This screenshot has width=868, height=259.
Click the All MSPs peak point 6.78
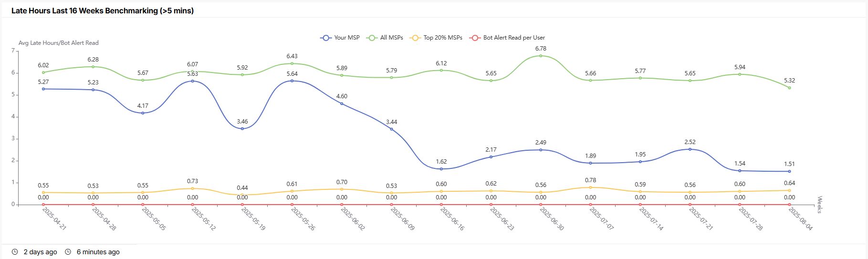coord(541,56)
